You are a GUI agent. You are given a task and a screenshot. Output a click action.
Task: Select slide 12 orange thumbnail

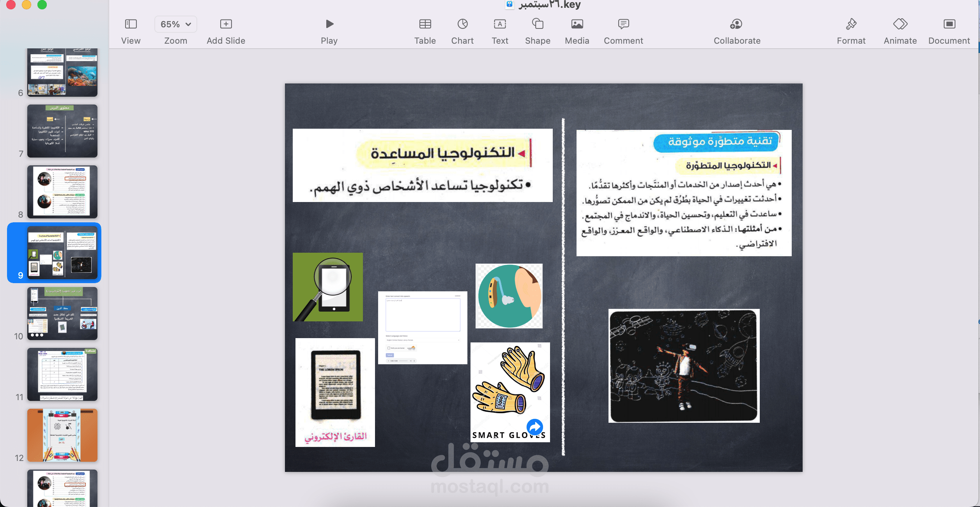point(62,435)
